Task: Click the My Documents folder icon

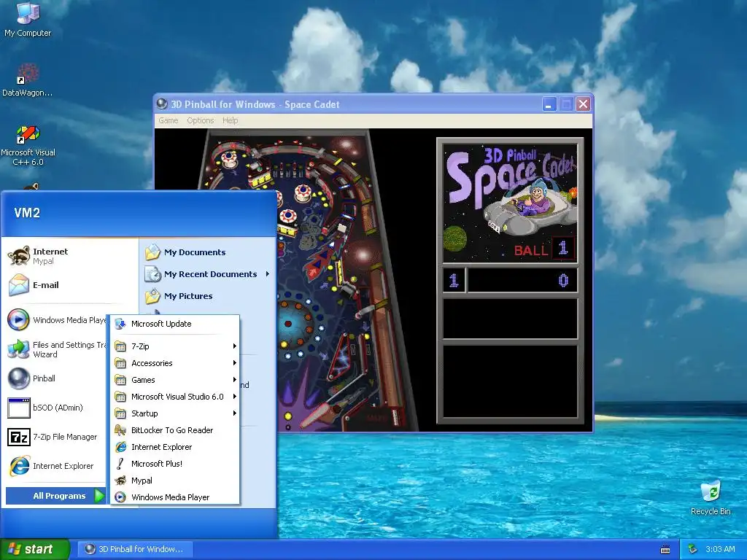Action: [x=153, y=252]
